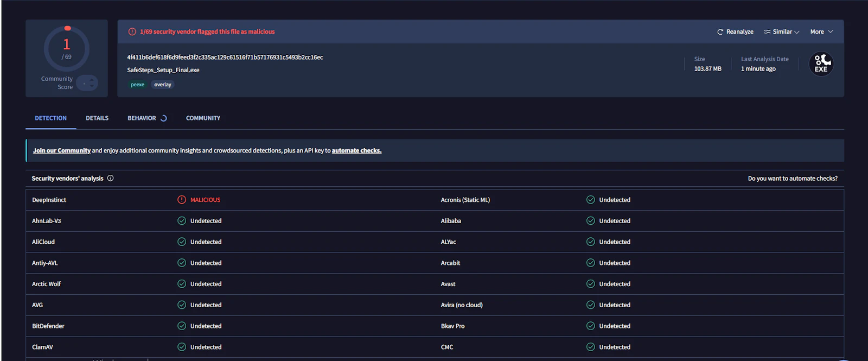Viewport: 868px width, 361px height.
Task: Click the Arctic Wolf undetected check icon
Action: point(182,284)
